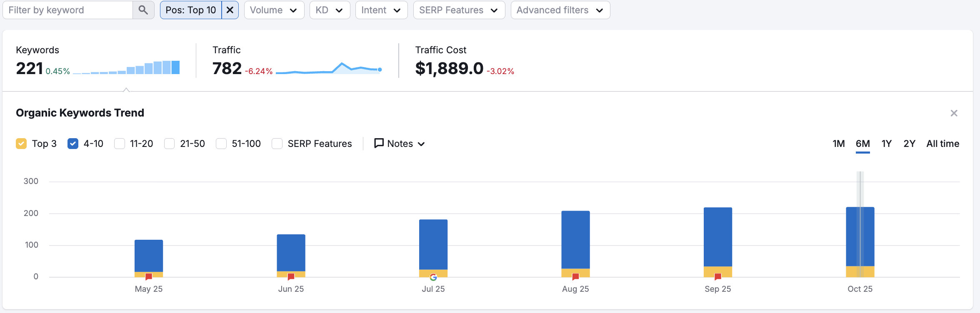Close the Organic Keywords Trend panel
Image resolution: width=980 pixels, height=313 pixels.
[x=954, y=113]
